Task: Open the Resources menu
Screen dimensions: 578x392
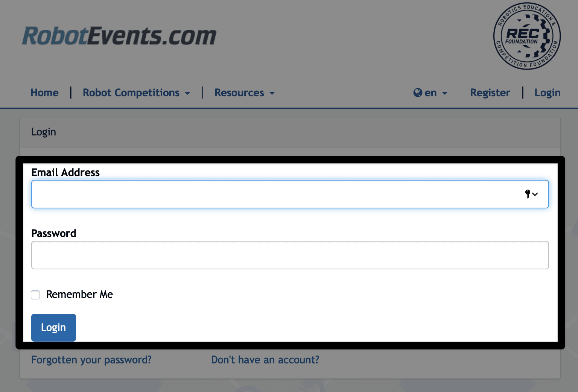Action: pyautogui.click(x=239, y=93)
